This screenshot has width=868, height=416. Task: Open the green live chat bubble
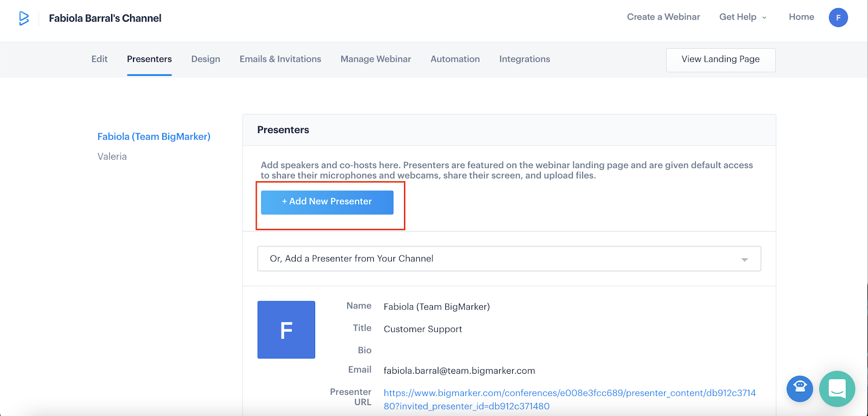click(837, 388)
